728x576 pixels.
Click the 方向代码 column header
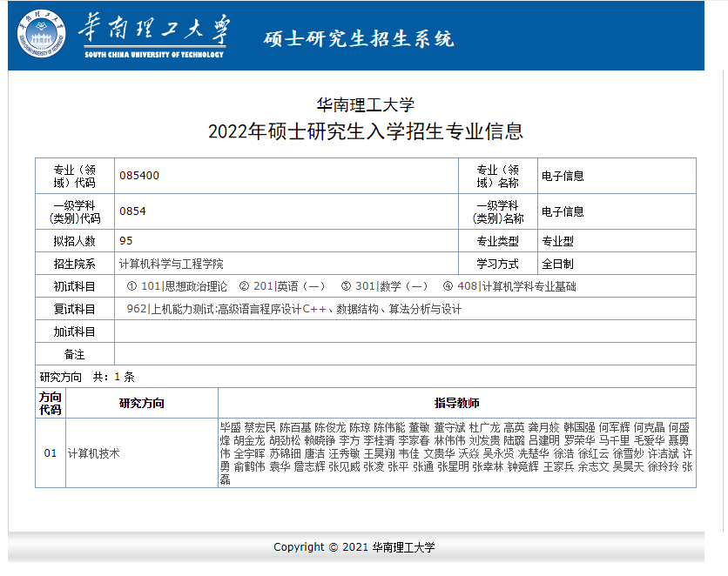51,403
